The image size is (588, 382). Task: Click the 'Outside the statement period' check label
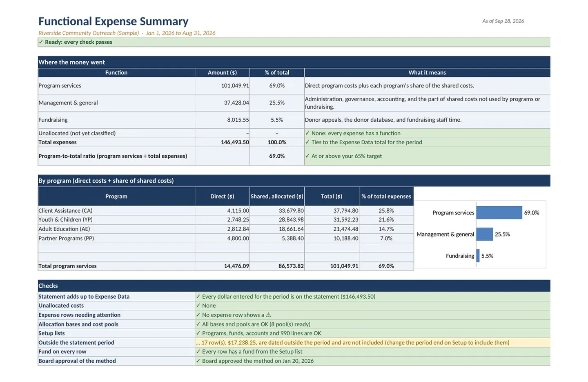point(76,343)
